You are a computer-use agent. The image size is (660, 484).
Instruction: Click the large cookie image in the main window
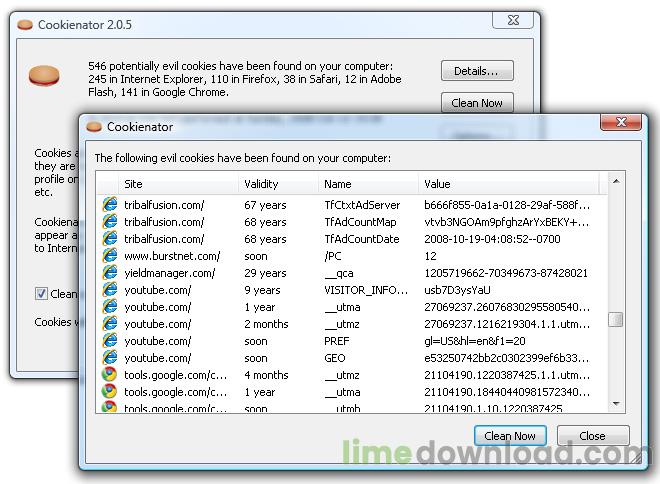(44, 76)
